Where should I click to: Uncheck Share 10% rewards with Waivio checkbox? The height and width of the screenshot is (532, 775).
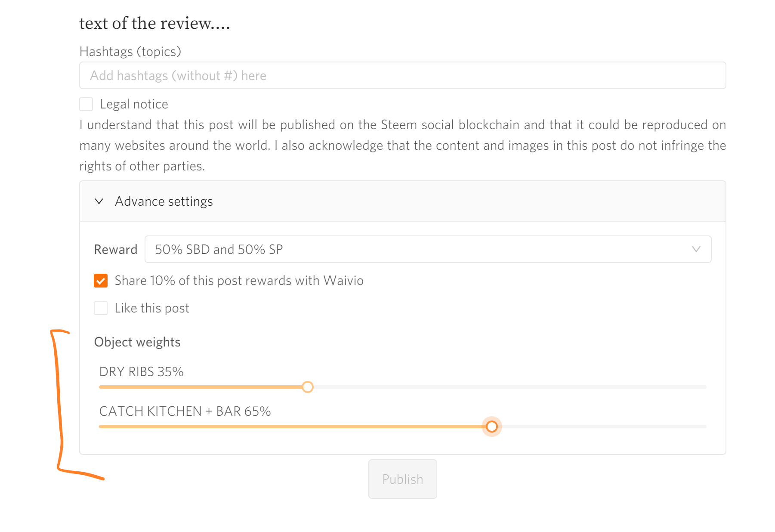pos(101,281)
